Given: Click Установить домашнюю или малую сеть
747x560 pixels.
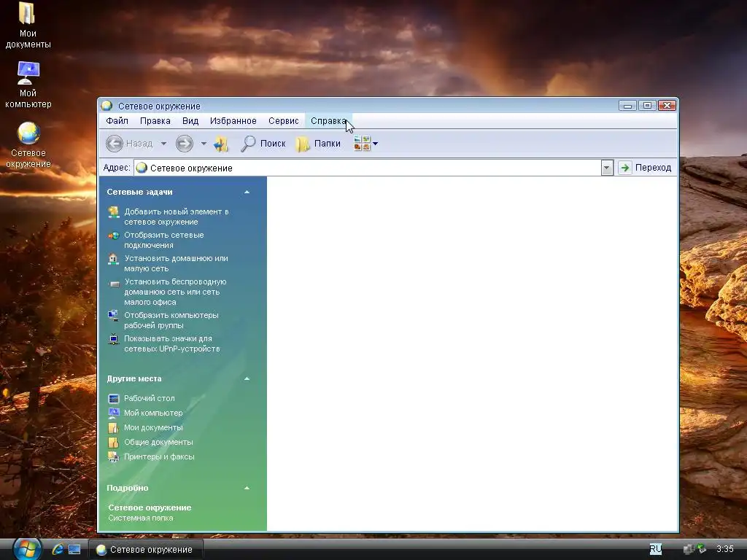Looking at the screenshot, I should pos(176,263).
